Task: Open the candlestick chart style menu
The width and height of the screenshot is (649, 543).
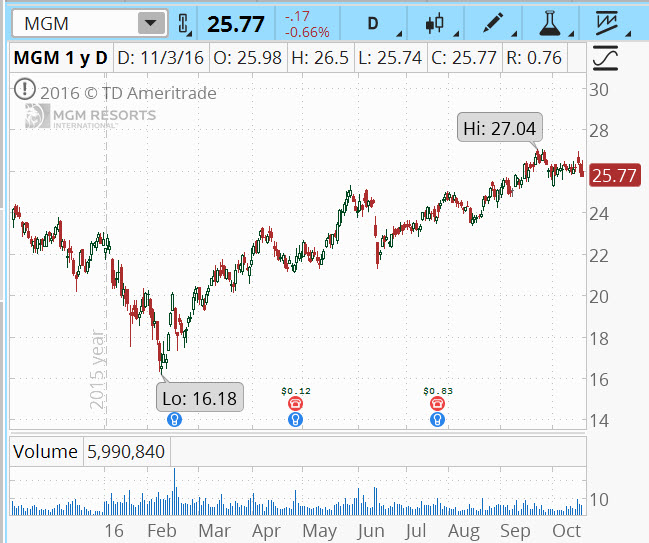Action: 435,24
